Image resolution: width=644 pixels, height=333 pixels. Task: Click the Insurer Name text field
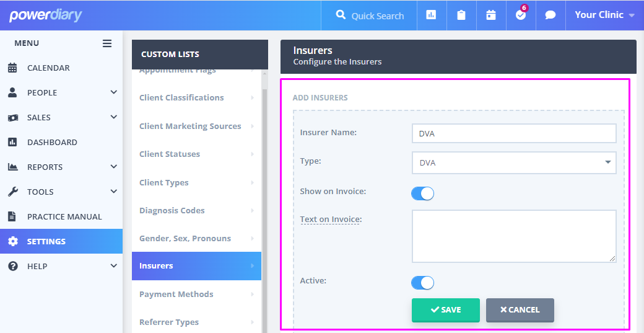tap(513, 133)
